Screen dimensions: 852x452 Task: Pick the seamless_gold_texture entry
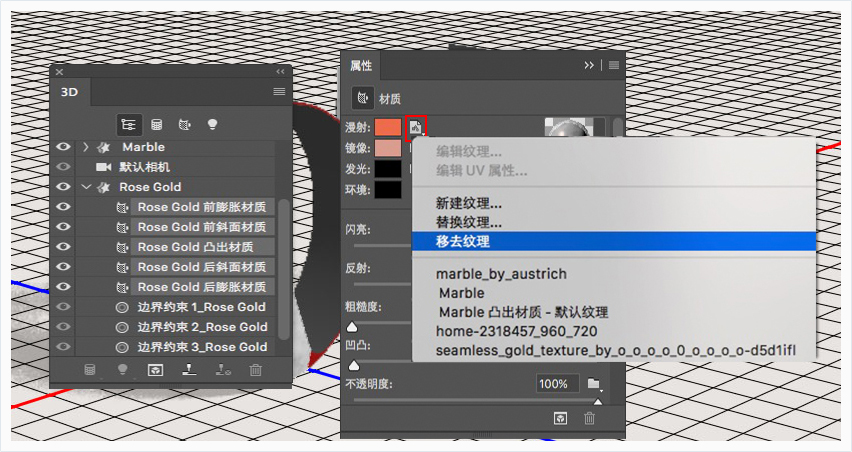pyautogui.click(x=614, y=350)
